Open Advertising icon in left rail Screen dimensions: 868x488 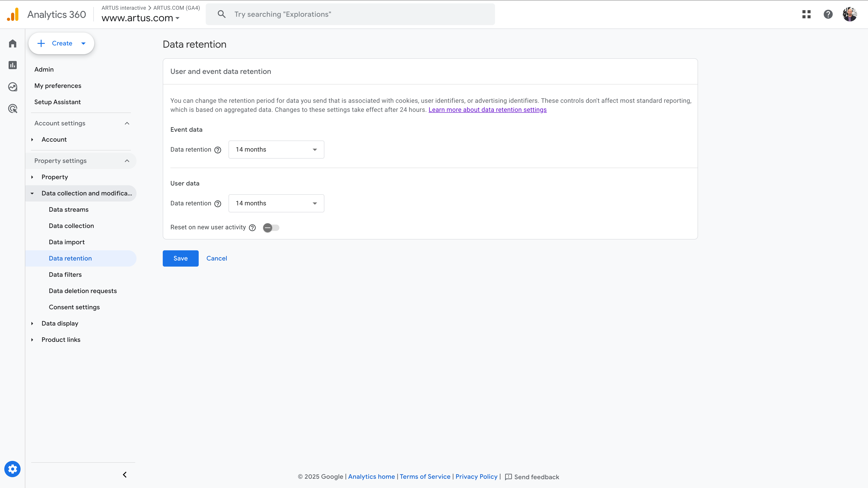(x=12, y=108)
